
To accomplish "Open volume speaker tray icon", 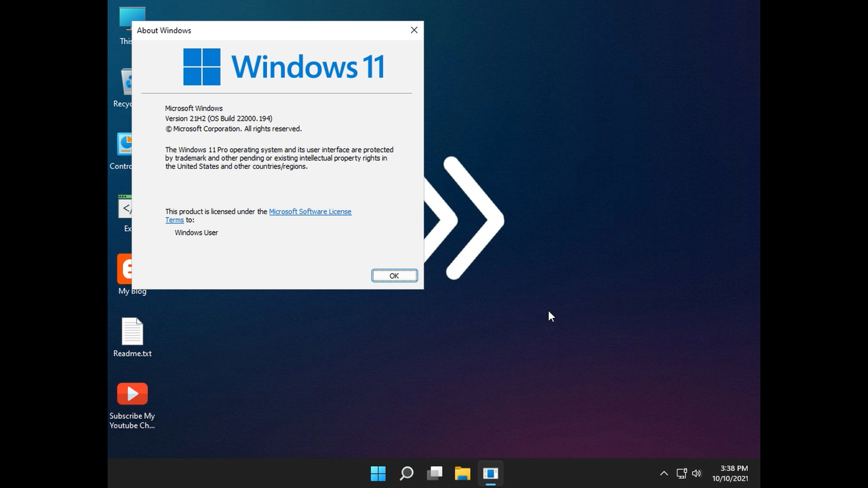I will point(696,473).
